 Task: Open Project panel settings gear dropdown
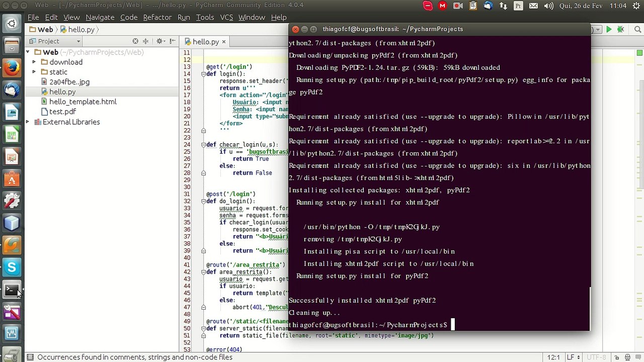tap(160, 41)
